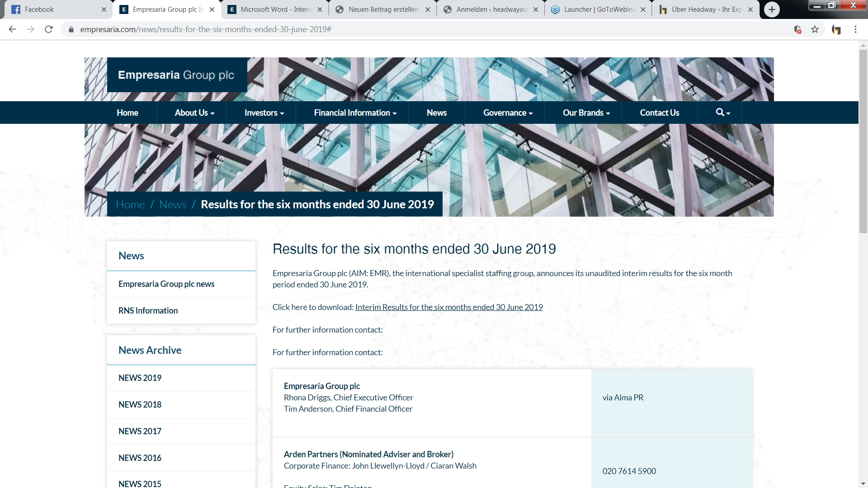The image size is (868, 488).
Task: Click the Headway extension icon in toolbar
Action: [x=836, y=29]
